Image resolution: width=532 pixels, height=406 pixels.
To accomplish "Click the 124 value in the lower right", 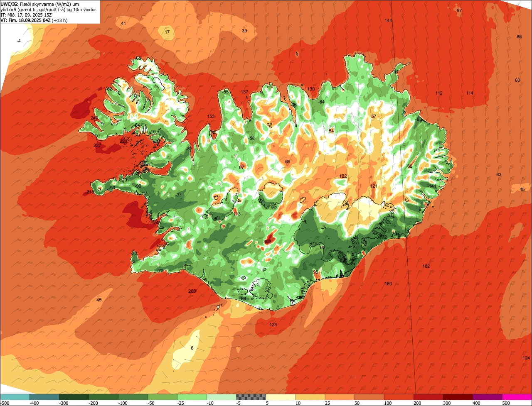I will tap(526, 358).
